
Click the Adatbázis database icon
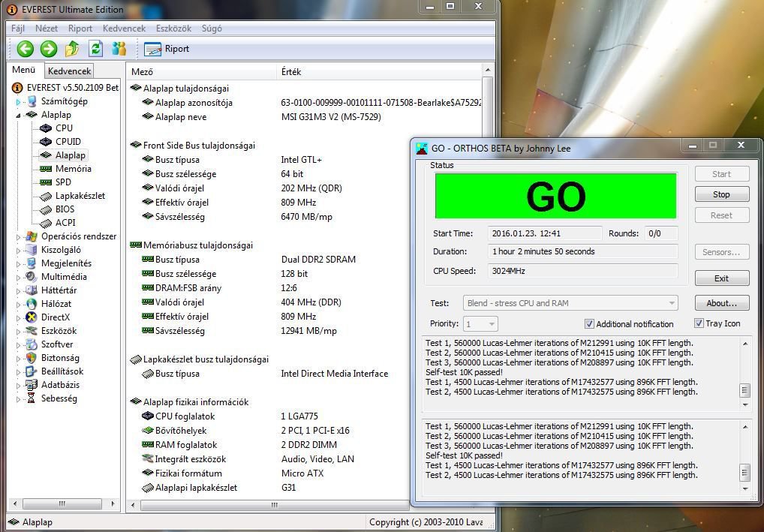coord(32,385)
